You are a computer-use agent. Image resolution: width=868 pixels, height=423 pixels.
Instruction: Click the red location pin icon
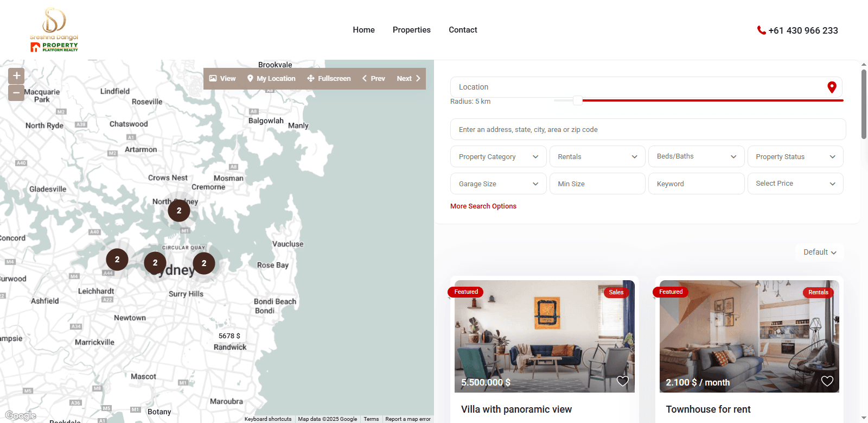(x=832, y=87)
